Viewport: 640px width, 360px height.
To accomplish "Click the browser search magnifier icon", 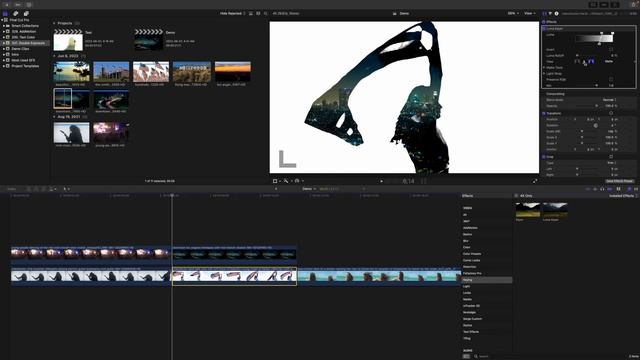I will coord(266,13).
